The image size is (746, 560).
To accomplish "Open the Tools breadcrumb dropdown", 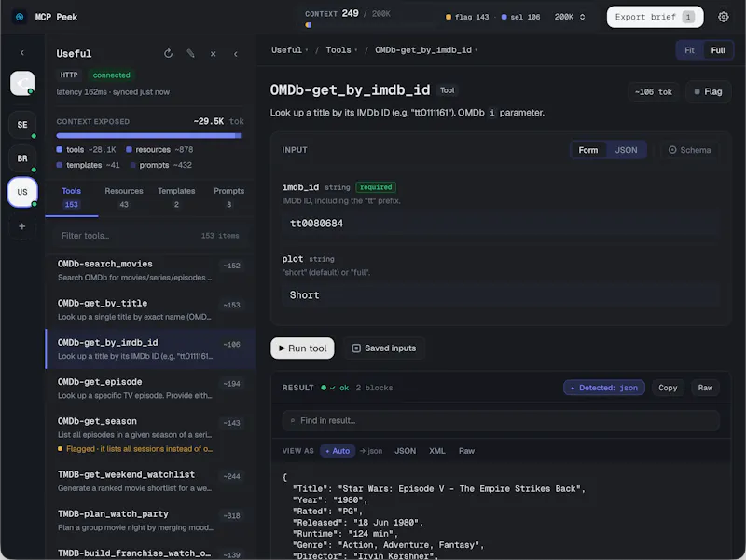I will click(x=341, y=50).
